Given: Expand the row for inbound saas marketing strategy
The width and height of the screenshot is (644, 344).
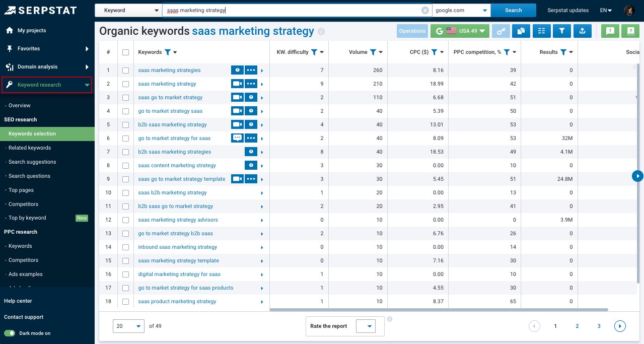Looking at the screenshot, I should click(x=261, y=247).
